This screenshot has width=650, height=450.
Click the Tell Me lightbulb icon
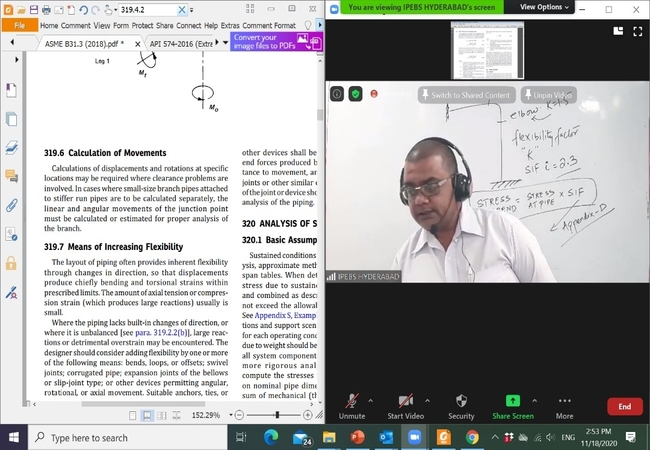tap(308, 25)
